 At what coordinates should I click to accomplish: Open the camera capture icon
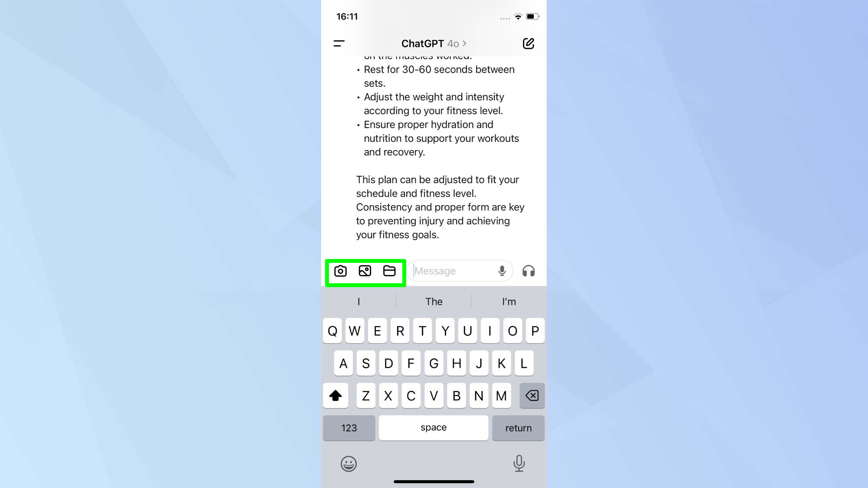pyautogui.click(x=340, y=271)
